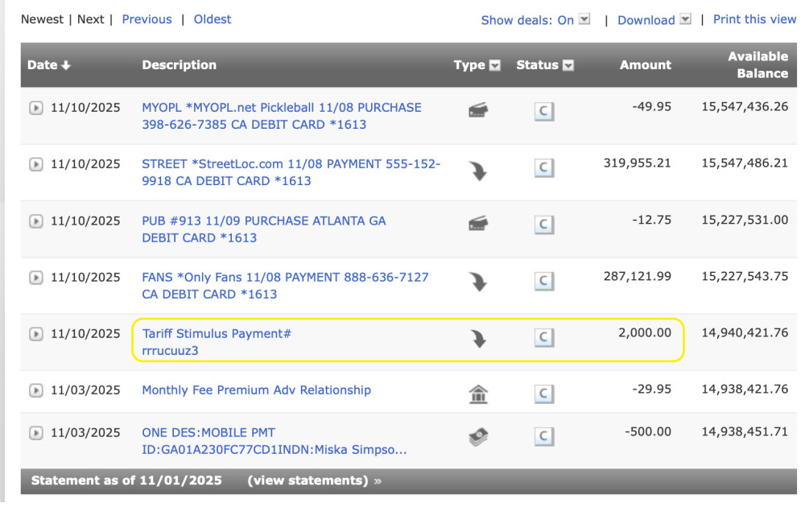Click bank building icon for Monthly Fee
This screenshot has width=805, height=532.
tap(478, 394)
